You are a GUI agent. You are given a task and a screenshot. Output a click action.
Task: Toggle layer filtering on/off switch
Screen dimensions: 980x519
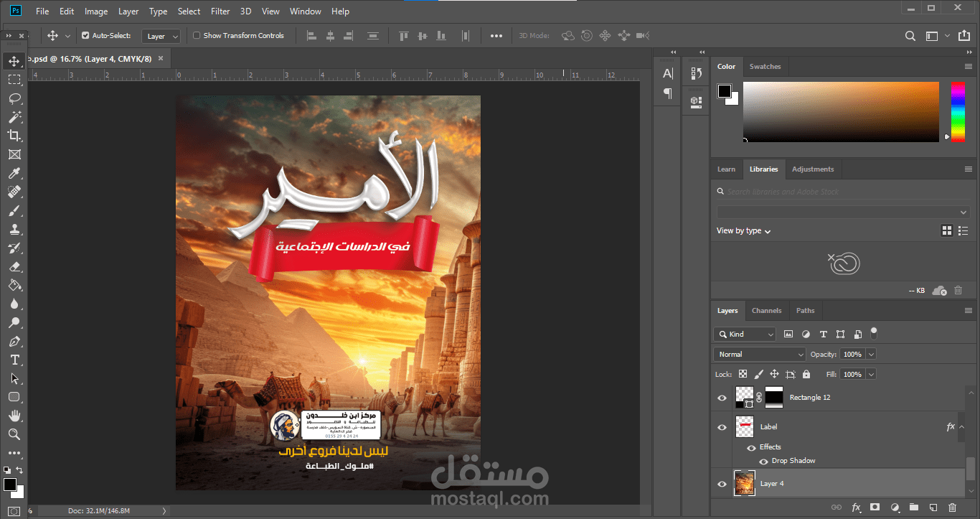[874, 332]
